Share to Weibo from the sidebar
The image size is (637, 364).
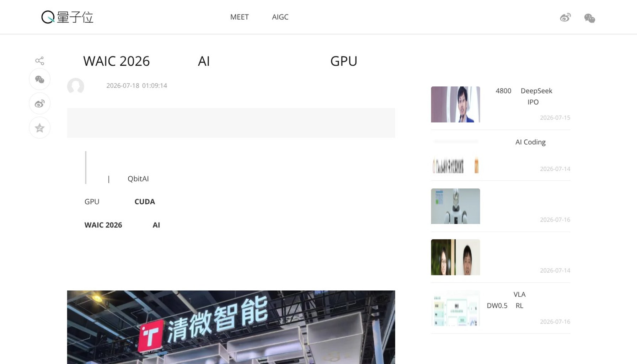pyautogui.click(x=39, y=103)
